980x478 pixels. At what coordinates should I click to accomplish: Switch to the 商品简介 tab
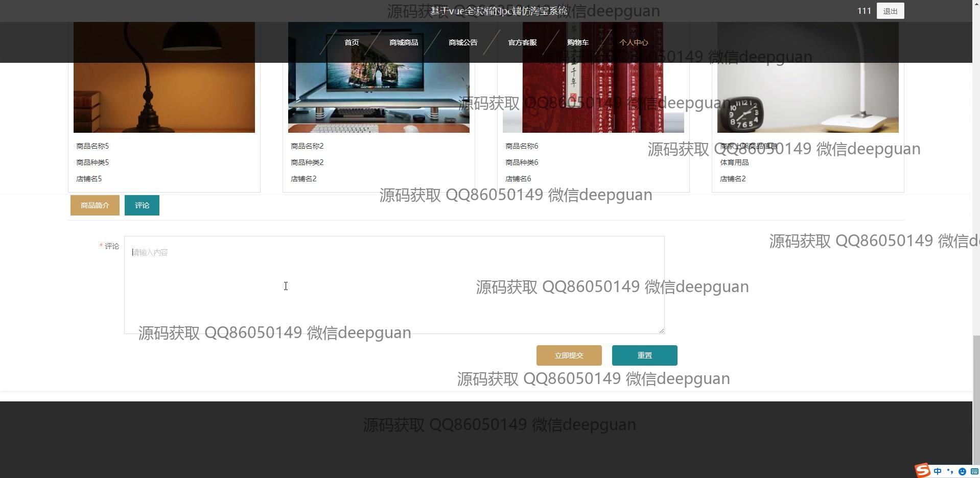95,205
